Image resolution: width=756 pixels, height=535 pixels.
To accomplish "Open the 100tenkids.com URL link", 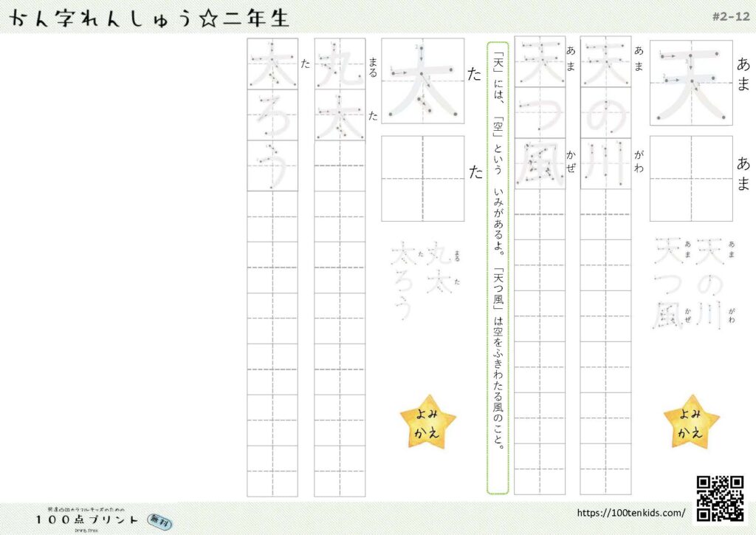I will tap(630, 513).
